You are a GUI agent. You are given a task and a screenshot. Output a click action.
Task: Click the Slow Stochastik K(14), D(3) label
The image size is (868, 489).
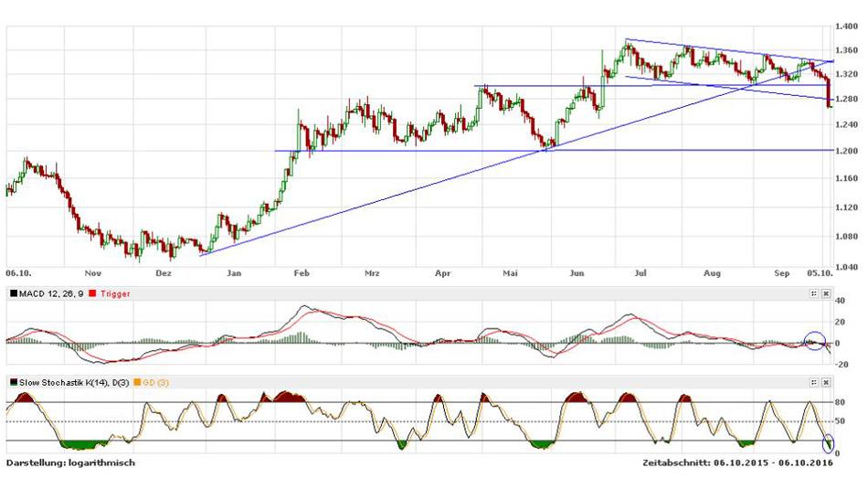pos(75,382)
